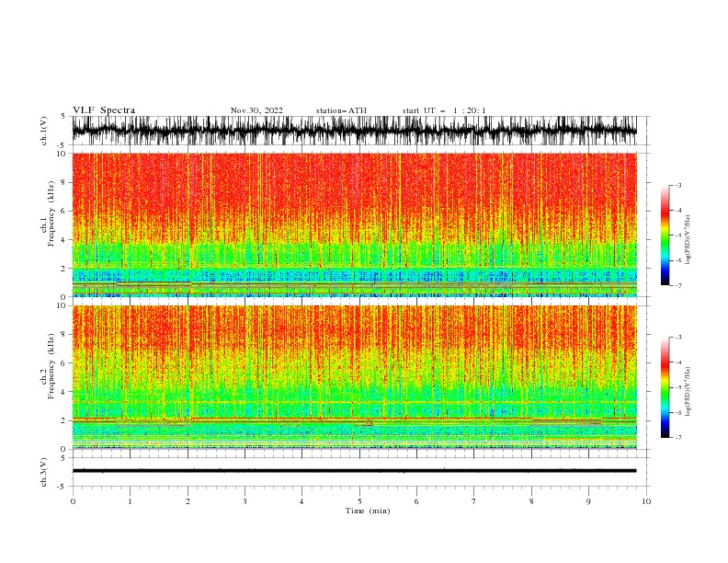The height and width of the screenshot is (563, 728).
Task: Click the time axis tick label "9"
Action: 588,501
